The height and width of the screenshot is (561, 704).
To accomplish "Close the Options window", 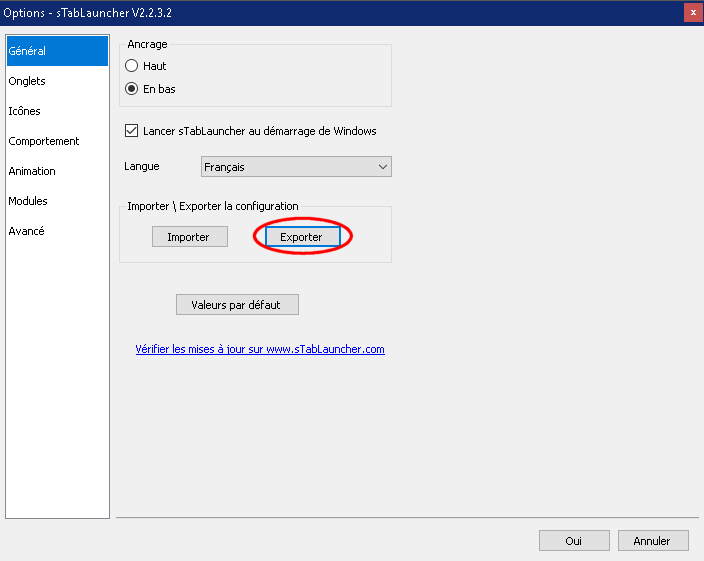I will tap(693, 13).
